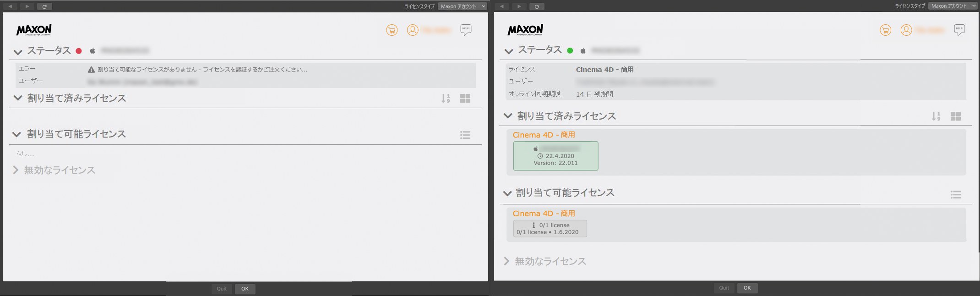Click reload icon in left window toolbar
This screenshot has height=296, width=980.
[44, 6]
